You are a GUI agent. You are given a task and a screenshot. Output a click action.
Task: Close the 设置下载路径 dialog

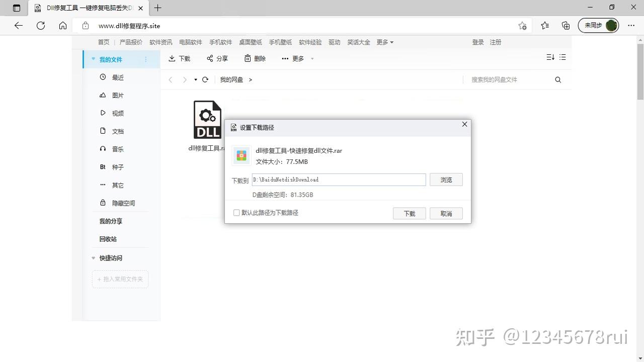point(464,124)
